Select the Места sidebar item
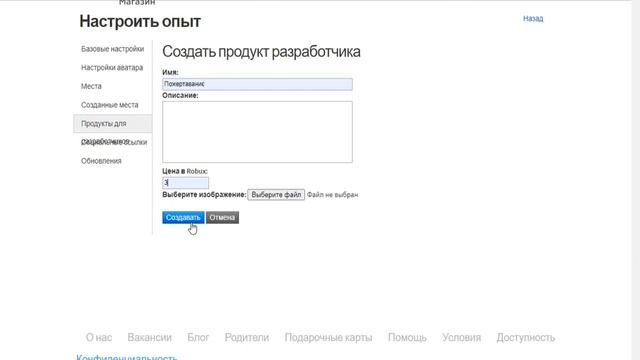The image size is (640, 360). click(91, 86)
